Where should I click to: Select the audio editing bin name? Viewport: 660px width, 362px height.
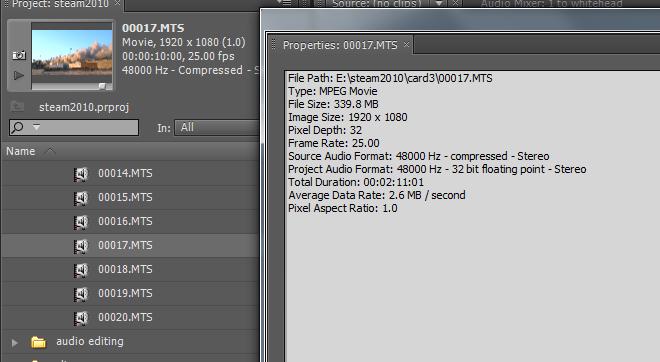tap(90, 341)
